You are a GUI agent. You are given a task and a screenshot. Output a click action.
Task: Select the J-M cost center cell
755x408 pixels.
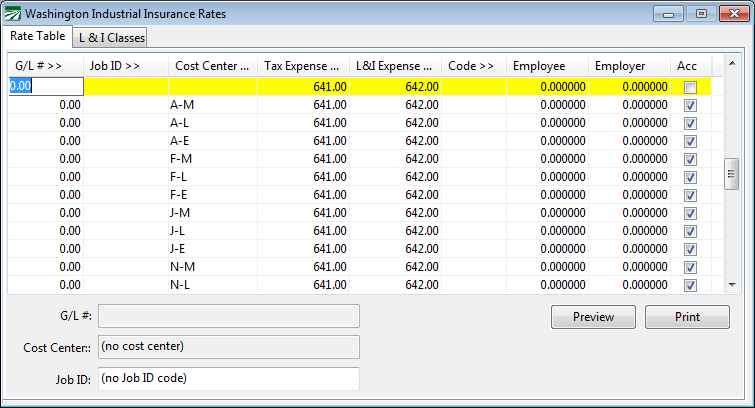[213, 213]
